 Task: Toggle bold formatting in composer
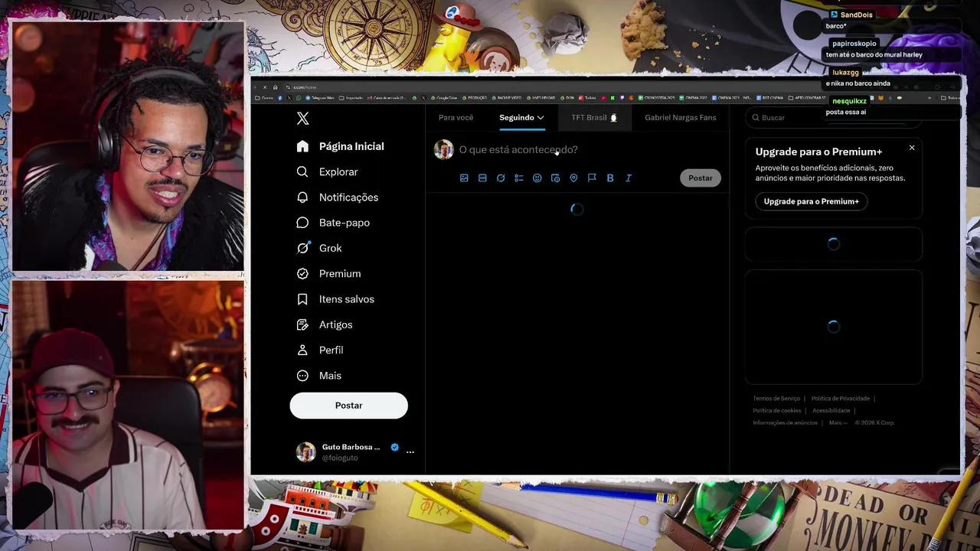[610, 178]
